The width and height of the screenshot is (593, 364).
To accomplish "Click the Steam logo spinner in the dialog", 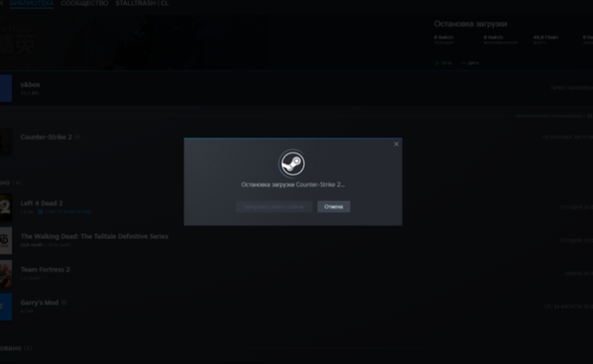I will (292, 163).
